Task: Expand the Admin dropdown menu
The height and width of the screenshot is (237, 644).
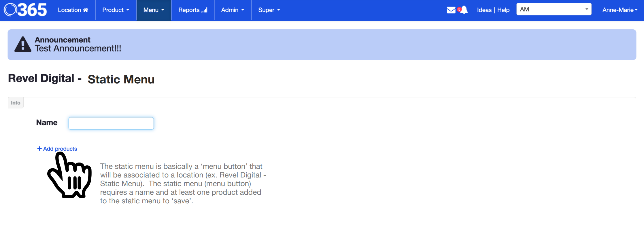Action: click(233, 10)
